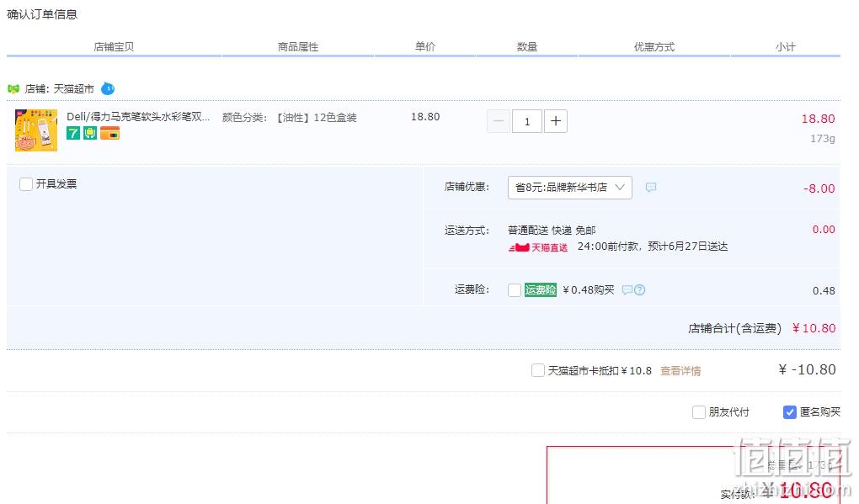
Task: Click the 0.00 shipping fee amount
Action: click(824, 230)
